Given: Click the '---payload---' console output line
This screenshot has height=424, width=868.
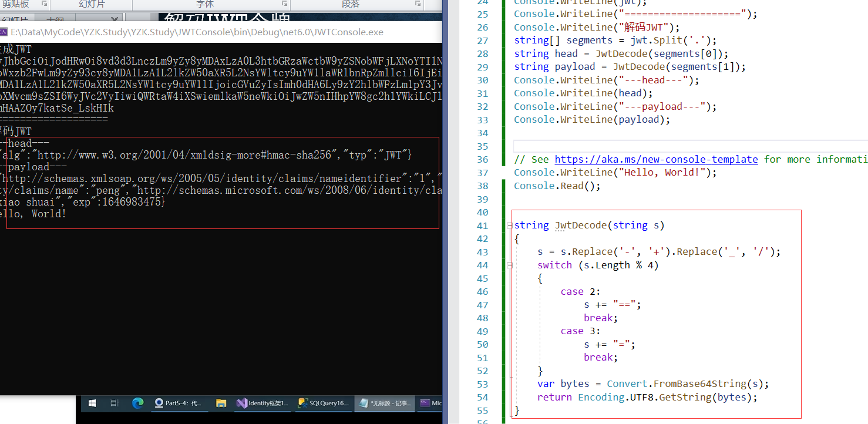Looking at the screenshot, I should click(33, 167).
